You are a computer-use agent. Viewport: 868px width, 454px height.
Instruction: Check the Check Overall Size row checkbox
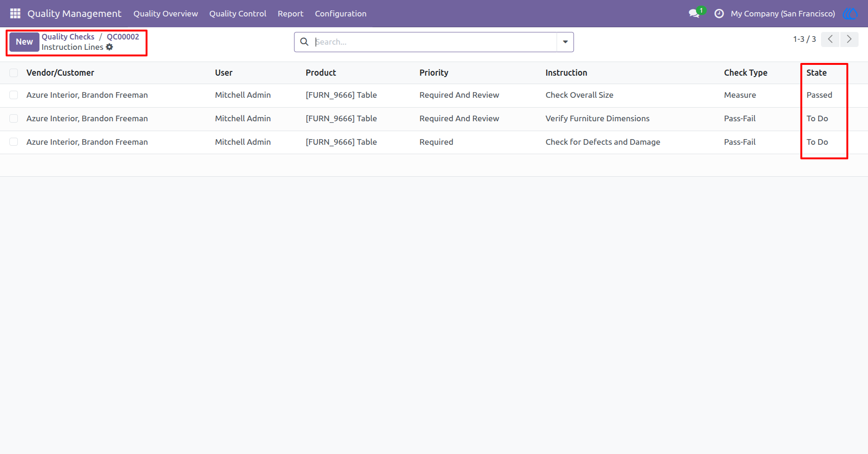tap(14, 95)
